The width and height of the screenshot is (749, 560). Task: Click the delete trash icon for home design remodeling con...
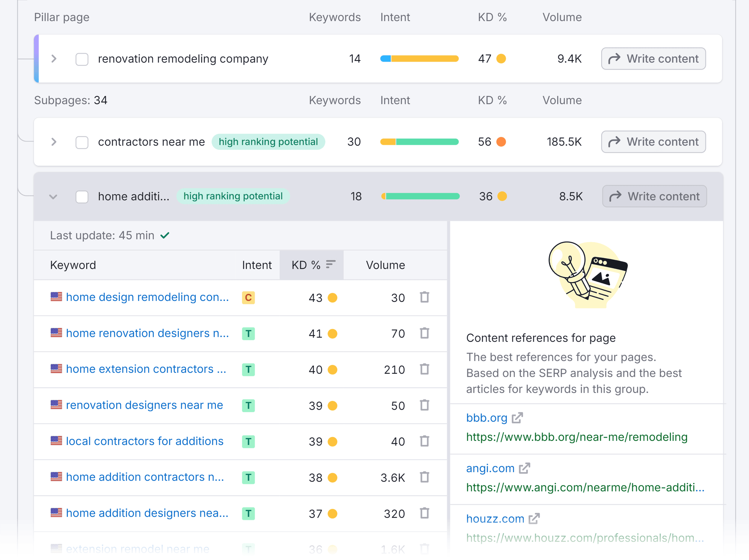click(x=427, y=298)
